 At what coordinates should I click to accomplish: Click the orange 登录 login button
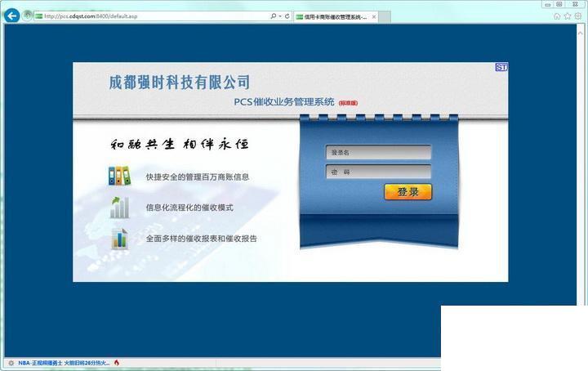[408, 192]
